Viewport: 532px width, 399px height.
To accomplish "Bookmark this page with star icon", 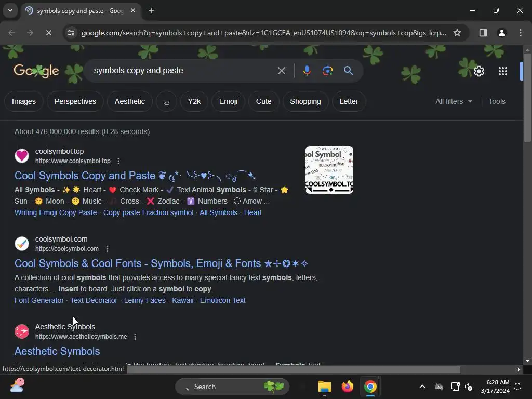I will coord(457,33).
